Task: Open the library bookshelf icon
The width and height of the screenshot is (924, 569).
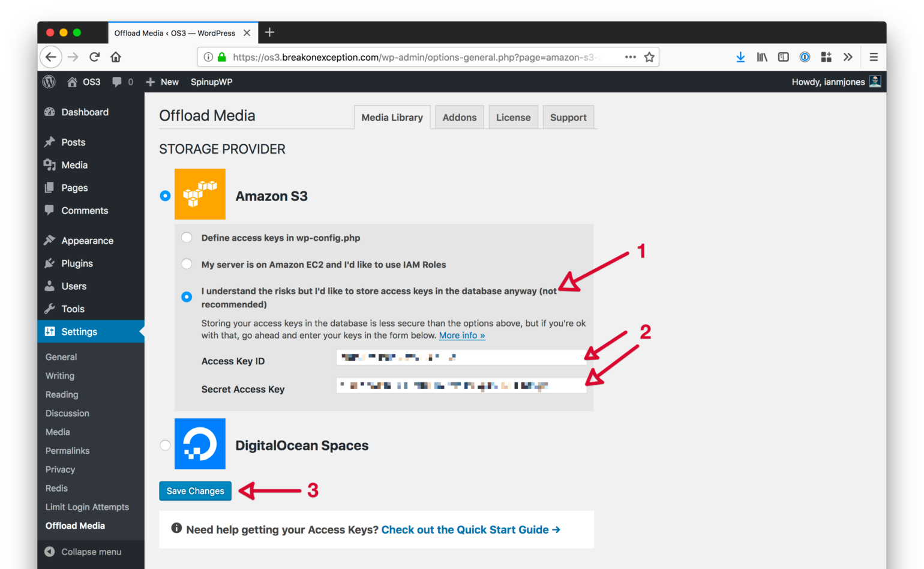Action: pos(762,57)
